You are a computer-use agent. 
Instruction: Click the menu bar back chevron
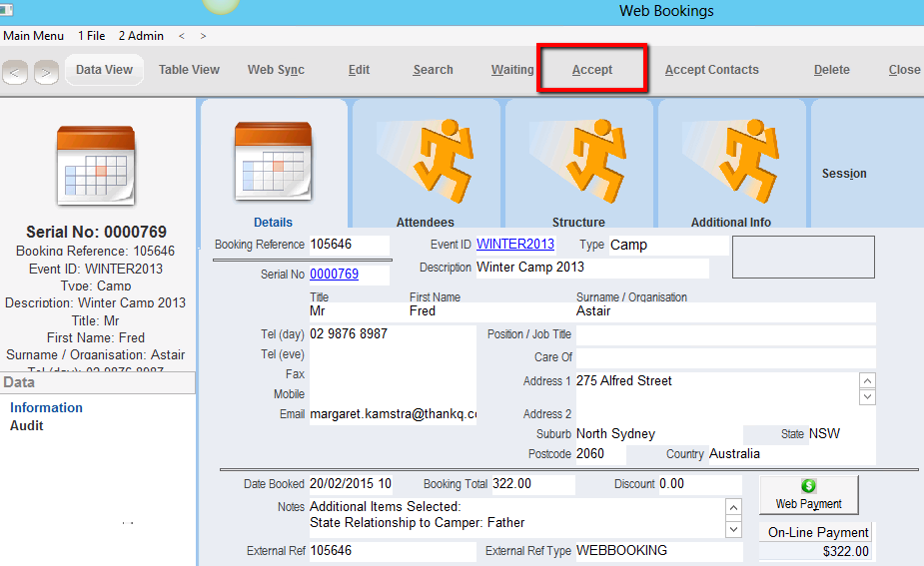tap(182, 36)
